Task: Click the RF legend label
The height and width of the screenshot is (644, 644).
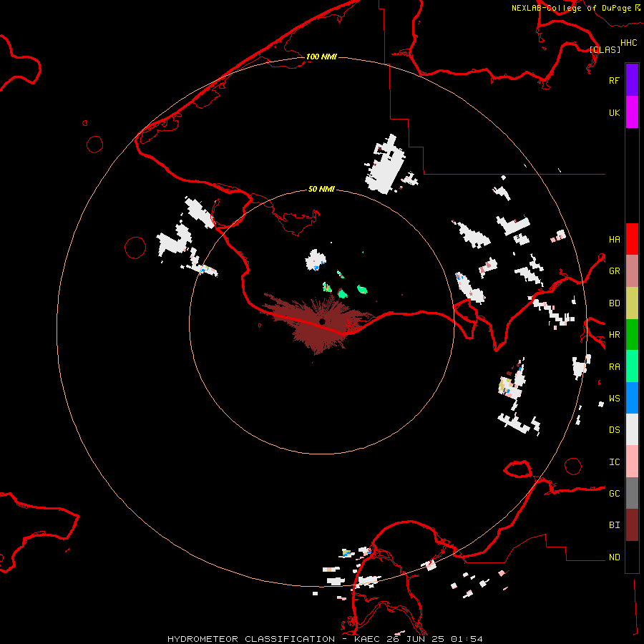Action: [x=614, y=80]
